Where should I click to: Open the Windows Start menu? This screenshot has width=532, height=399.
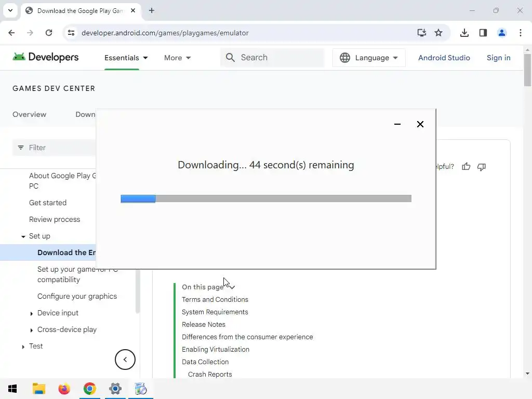point(12,389)
